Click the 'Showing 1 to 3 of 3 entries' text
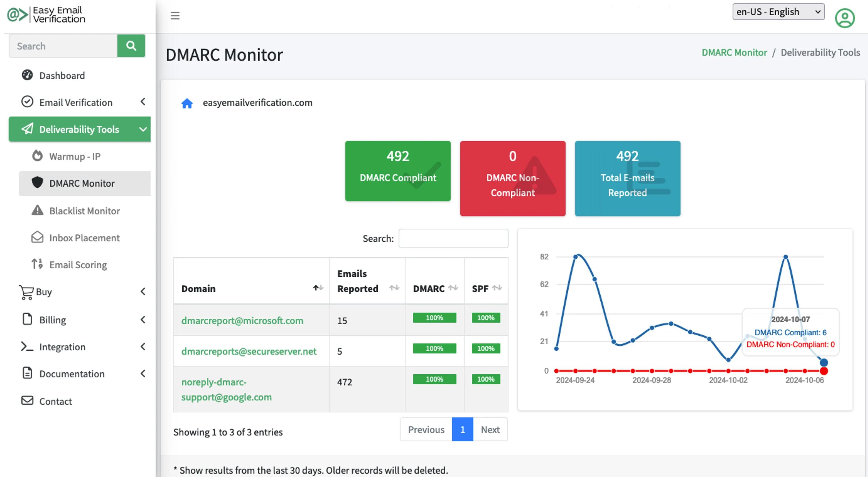Viewport: 868px width, 488px height. (228, 432)
